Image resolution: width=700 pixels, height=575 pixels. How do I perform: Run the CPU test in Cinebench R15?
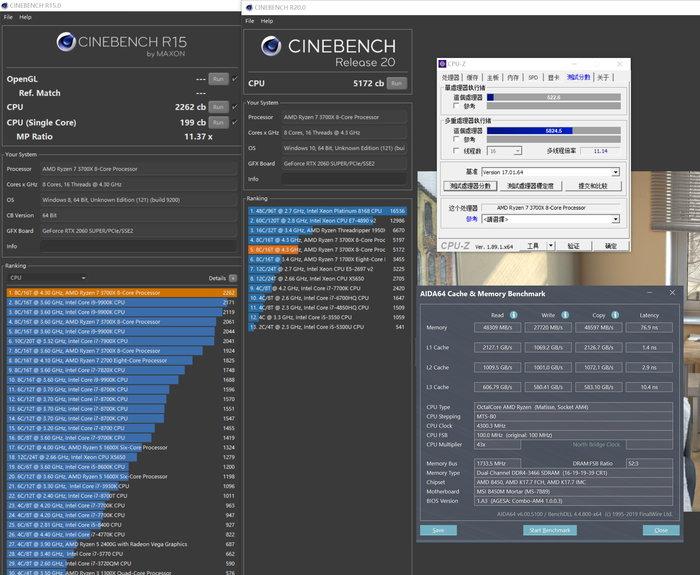[x=218, y=107]
